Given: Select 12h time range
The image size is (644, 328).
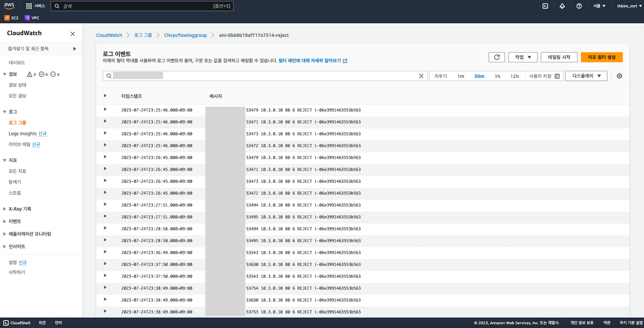Looking at the screenshot, I should pyautogui.click(x=514, y=76).
